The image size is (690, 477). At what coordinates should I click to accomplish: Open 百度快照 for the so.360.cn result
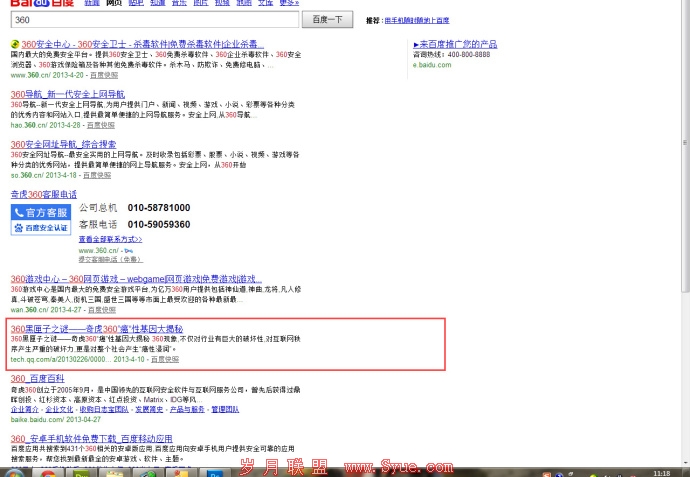(x=97, y=175)
